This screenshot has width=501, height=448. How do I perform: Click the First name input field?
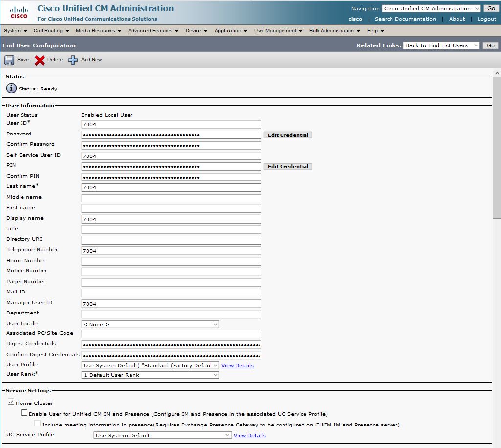pyautogui.click(x=171, y=208)
